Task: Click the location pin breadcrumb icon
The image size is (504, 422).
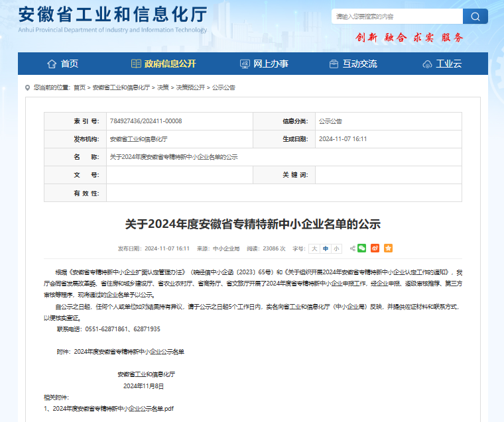Action: click(x=27, y=87)
